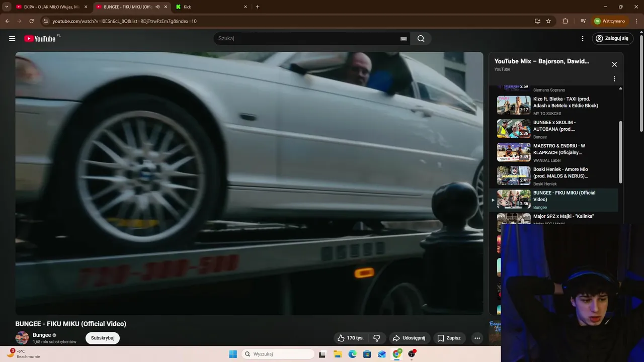Open OBS Studio icon on the taskbar
The height and width of the screenshot is (362, 644).
(412, 354)
